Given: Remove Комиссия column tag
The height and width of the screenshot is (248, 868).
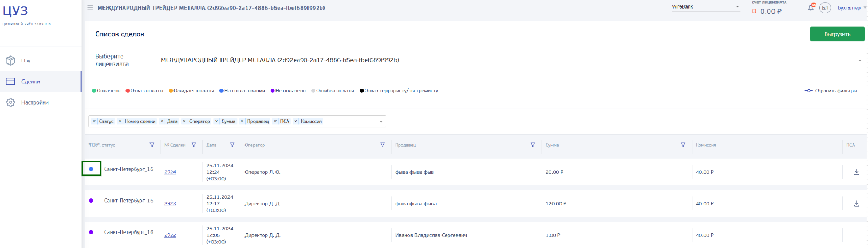Looking at the screenshot, I should pyautogui.click(x=296, y=121).
